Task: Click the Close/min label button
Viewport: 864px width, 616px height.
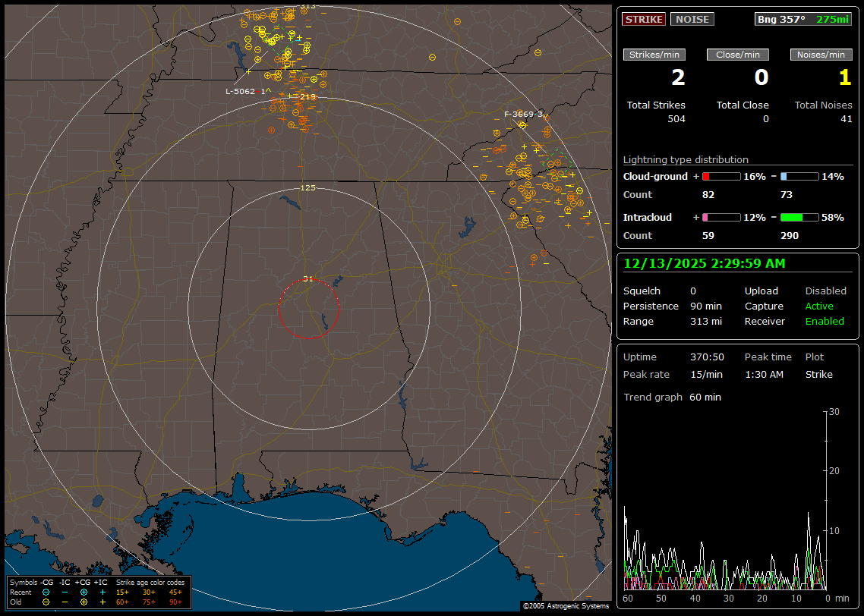Action: pyautogui.click(x=738, y=55)
